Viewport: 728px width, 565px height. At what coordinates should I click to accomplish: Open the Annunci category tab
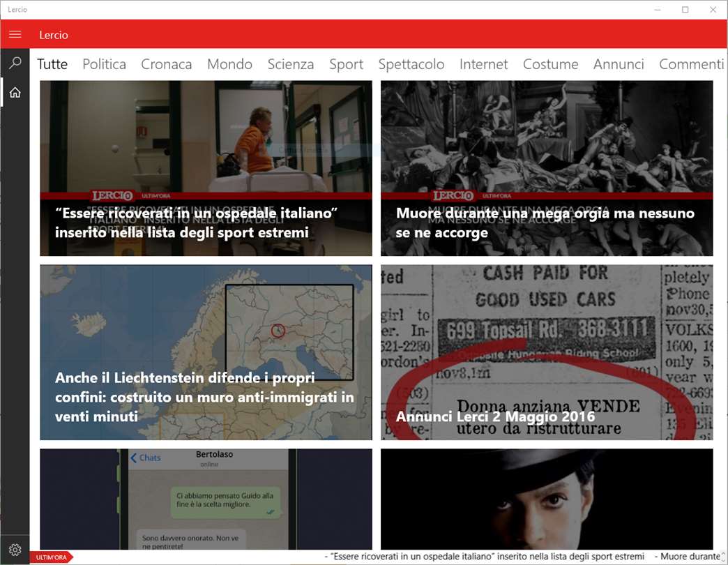[619, 64]
